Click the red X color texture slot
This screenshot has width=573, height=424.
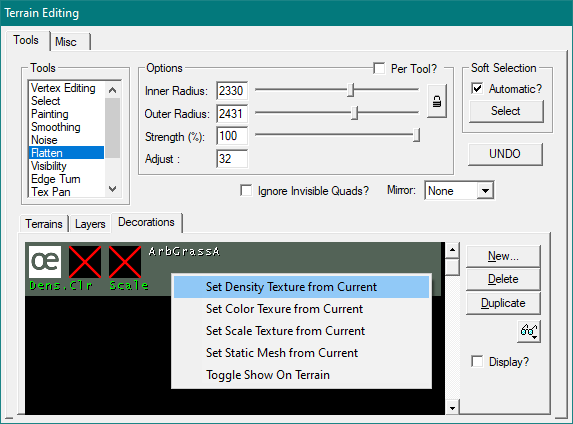(85, 262)
